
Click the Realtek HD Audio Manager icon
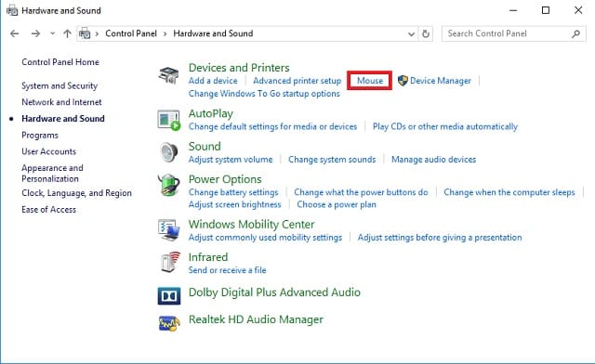coord(169,323)
